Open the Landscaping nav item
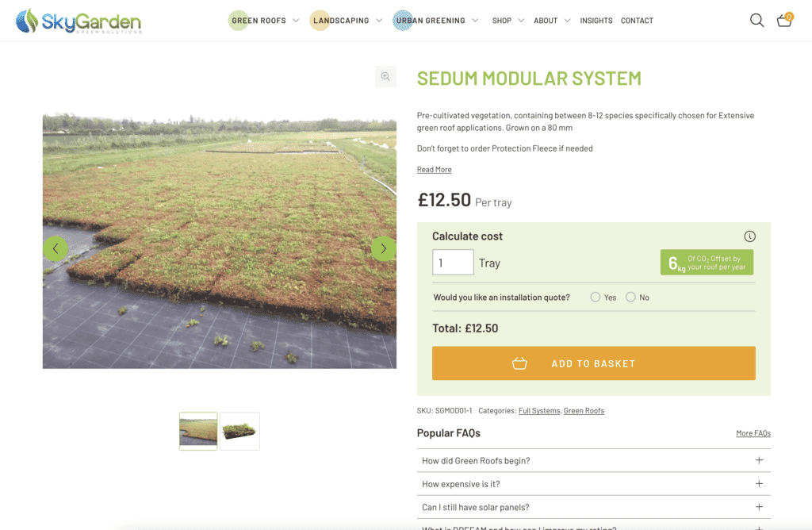 click(x=341, y=21)
